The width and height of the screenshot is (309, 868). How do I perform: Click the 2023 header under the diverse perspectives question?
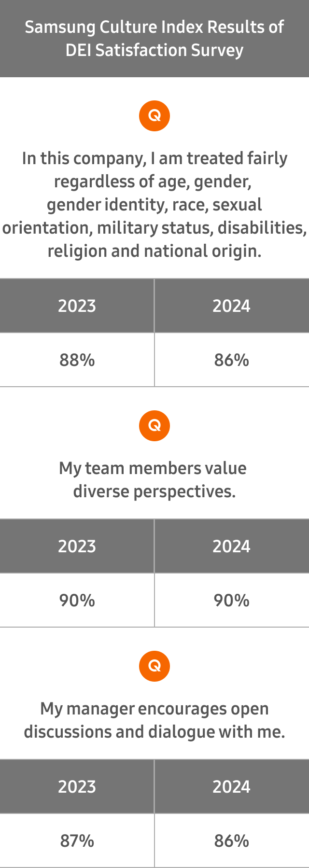[x=77, y=546]
